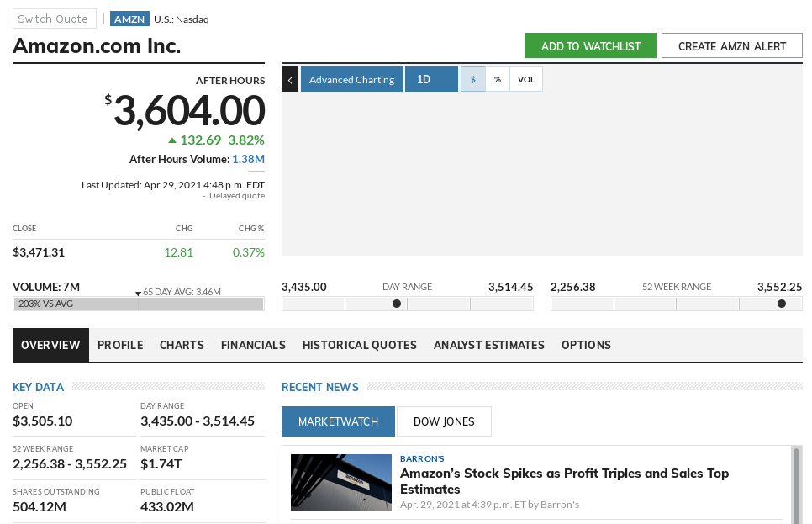Click Shares Outstanding value 504.12M

point(40,506)
